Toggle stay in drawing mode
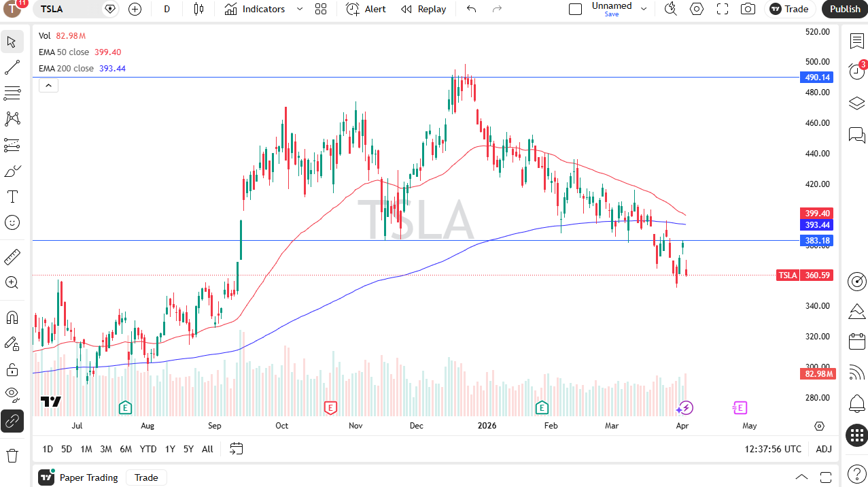Image resolution: width=868 pixels, height=487 pixels. [12, 343]
